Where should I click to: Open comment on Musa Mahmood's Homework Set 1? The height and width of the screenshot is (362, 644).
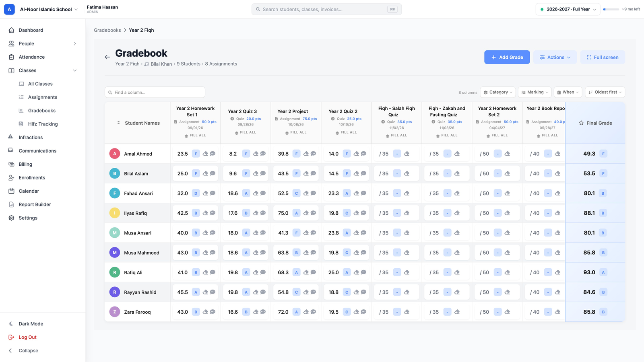[x=213, y=253]
